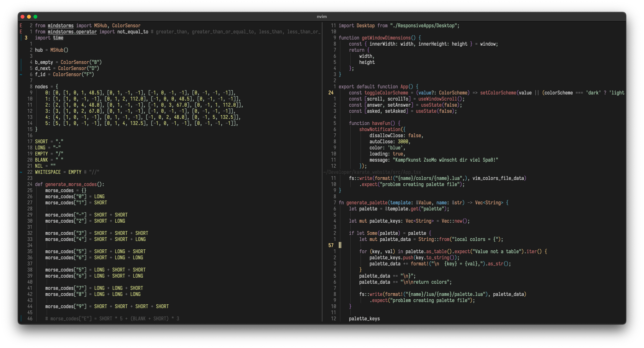Follow the underlined mindstorms.operator import
This screenshot has height=348, width=644.
(72, 32)
